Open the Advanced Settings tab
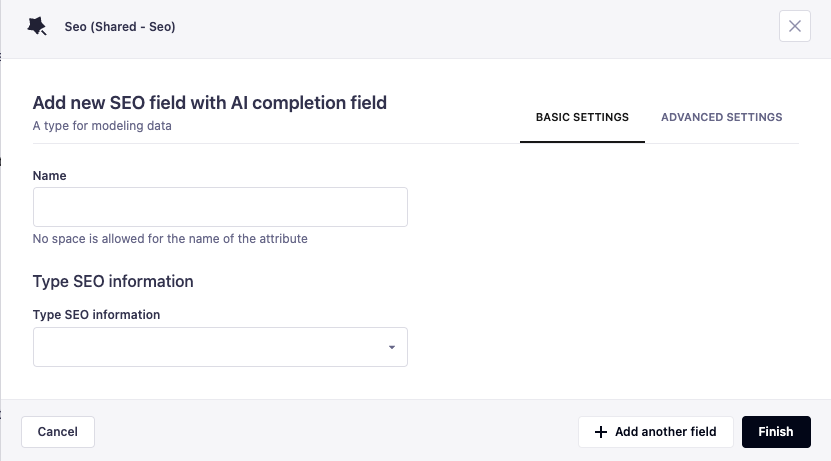The width and height of the screenshot is (831, 461). 721,117
